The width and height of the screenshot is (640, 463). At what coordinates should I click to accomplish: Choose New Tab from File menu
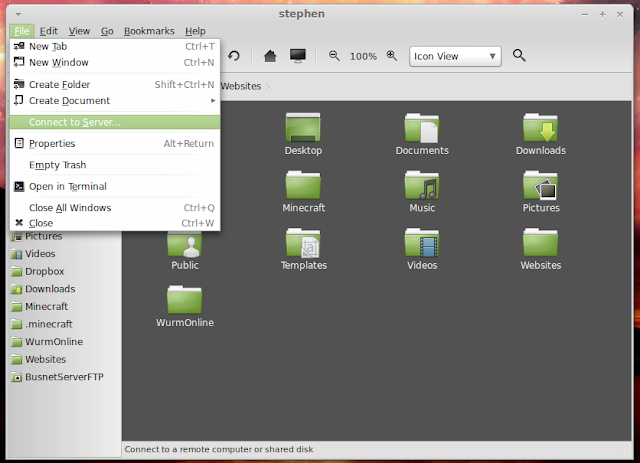click(x=115, y=47)
